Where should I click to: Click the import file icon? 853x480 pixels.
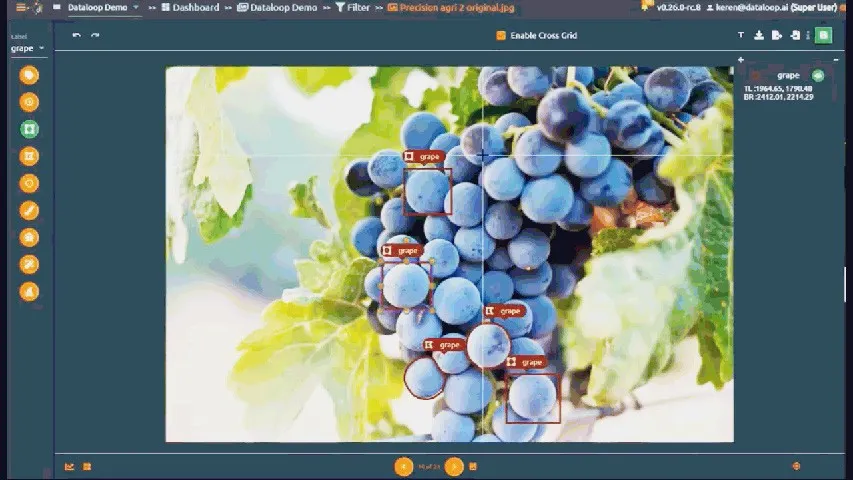795,35
